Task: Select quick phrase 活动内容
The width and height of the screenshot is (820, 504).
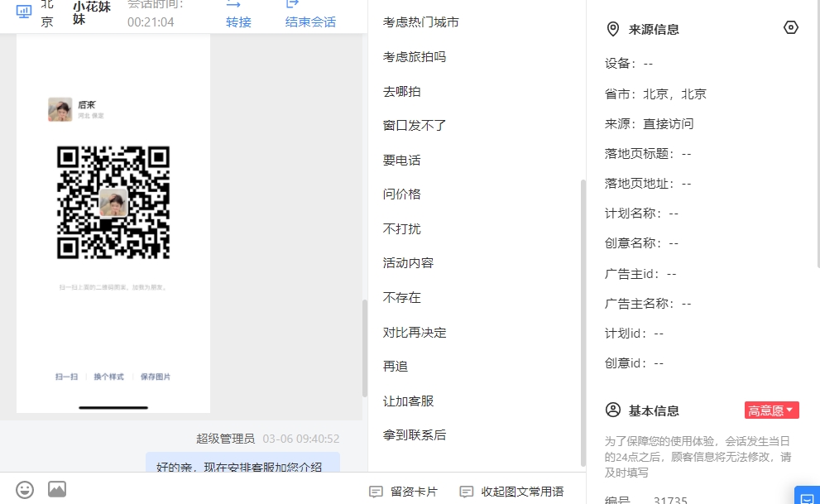Action: 408,262
